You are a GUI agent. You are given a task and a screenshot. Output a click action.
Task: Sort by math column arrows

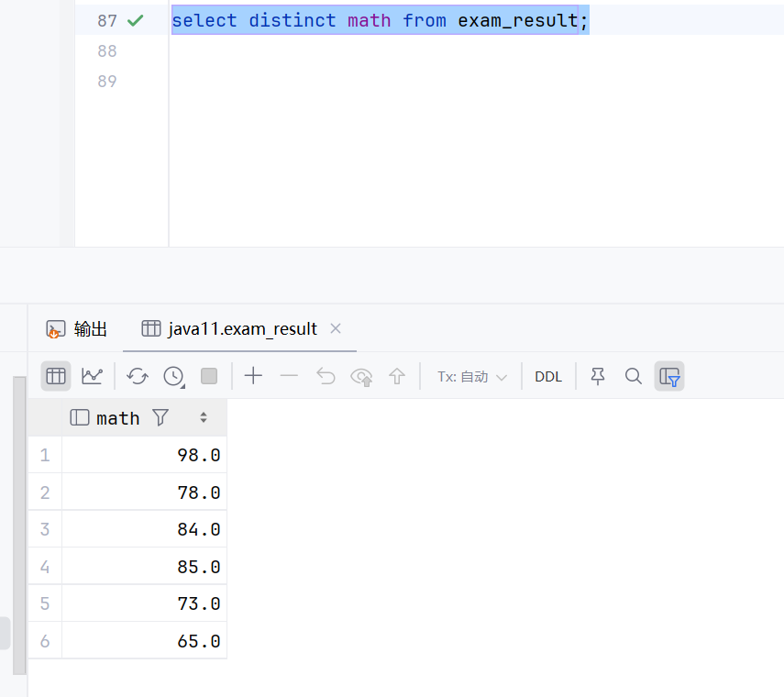click(204, 417)
